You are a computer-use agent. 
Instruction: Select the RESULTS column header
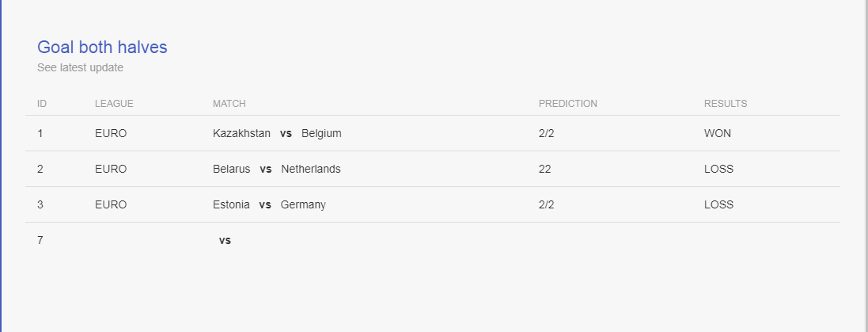726,104
